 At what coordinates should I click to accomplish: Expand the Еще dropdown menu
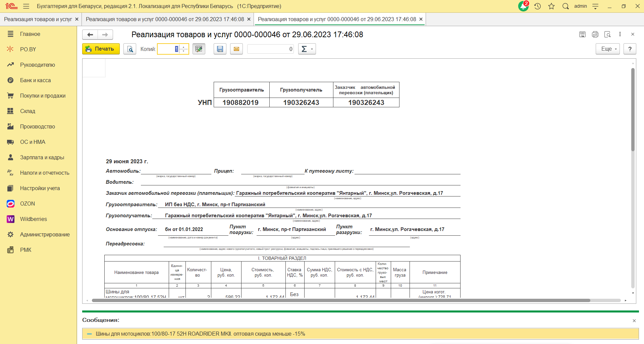(x=607, y=49)
